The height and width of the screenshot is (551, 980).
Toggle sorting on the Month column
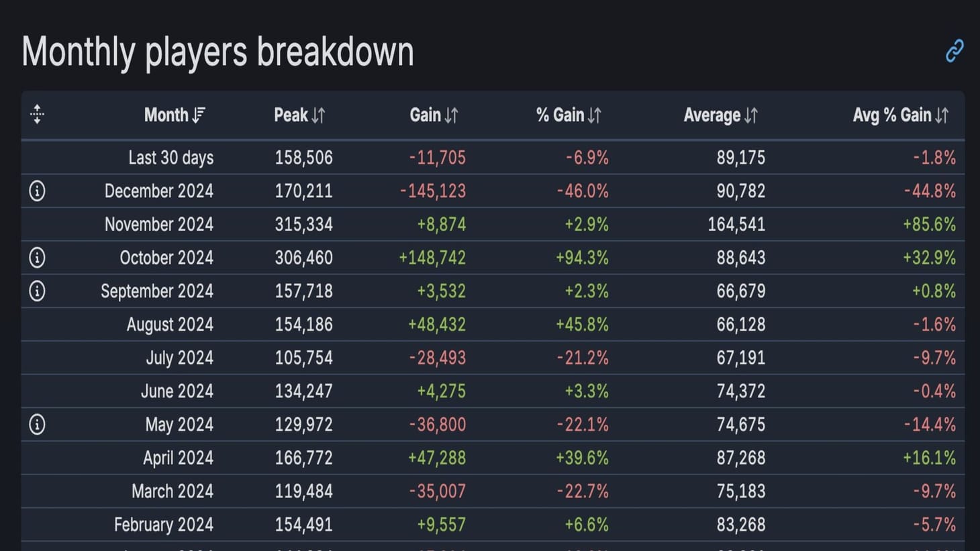pyautogui.click(x=199, y=114)
